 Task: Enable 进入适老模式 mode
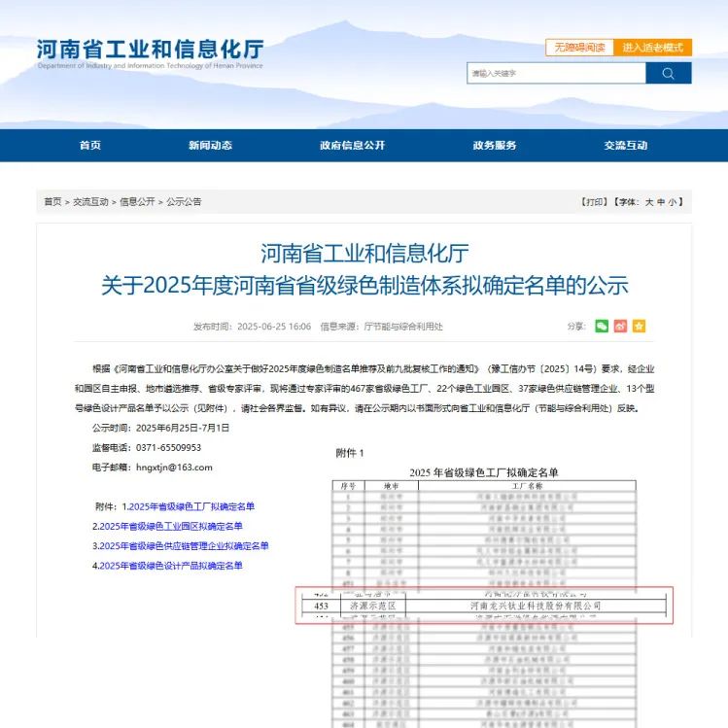652,48
